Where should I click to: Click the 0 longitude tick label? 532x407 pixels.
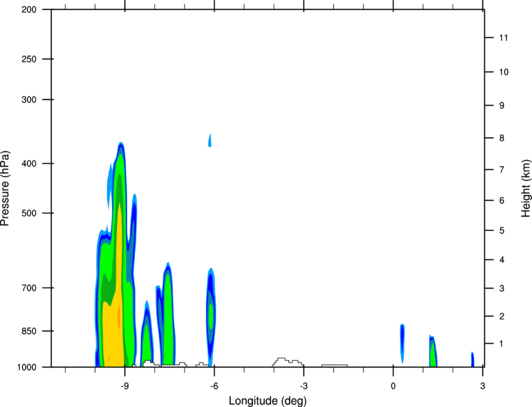pyautogui.click(x=393, y=386)
